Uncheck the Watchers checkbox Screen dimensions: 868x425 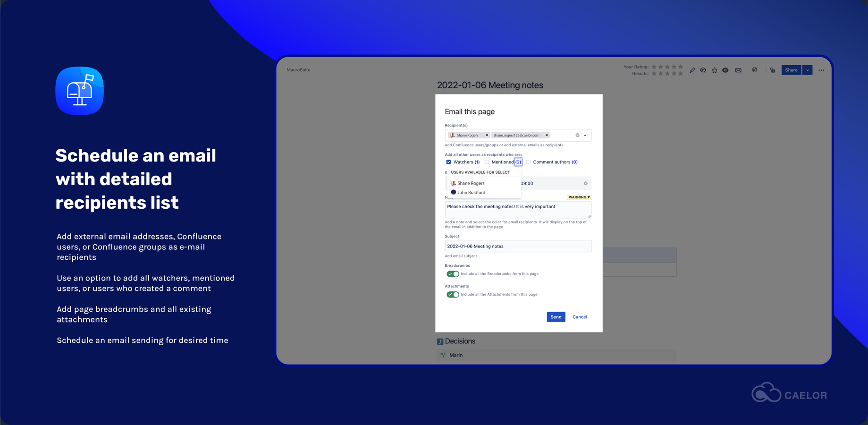coord(448,162)
